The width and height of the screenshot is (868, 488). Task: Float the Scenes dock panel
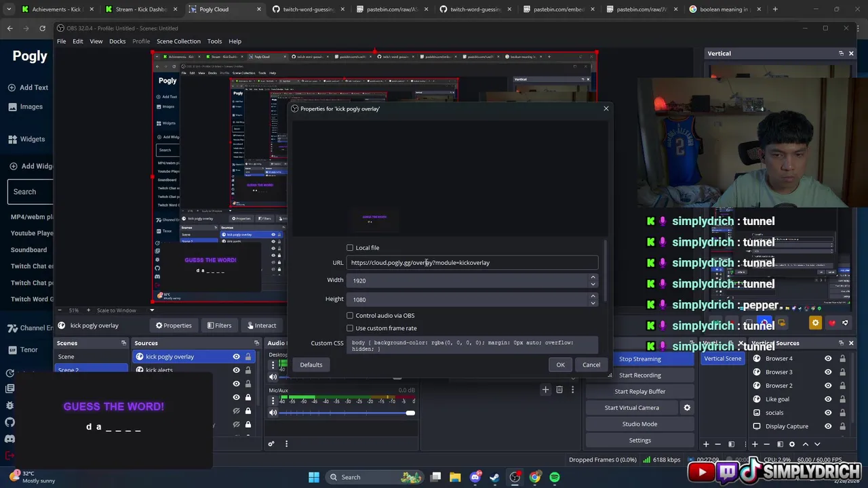(x=123, y=343)
